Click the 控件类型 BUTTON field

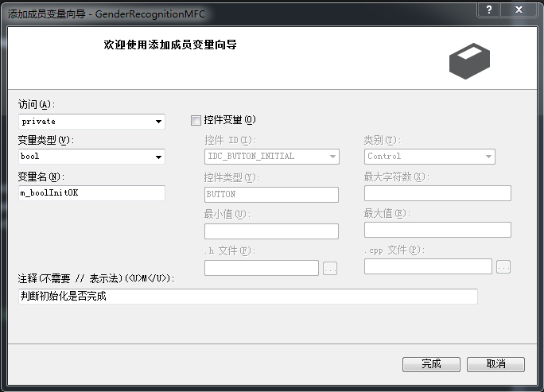[271, 195]
